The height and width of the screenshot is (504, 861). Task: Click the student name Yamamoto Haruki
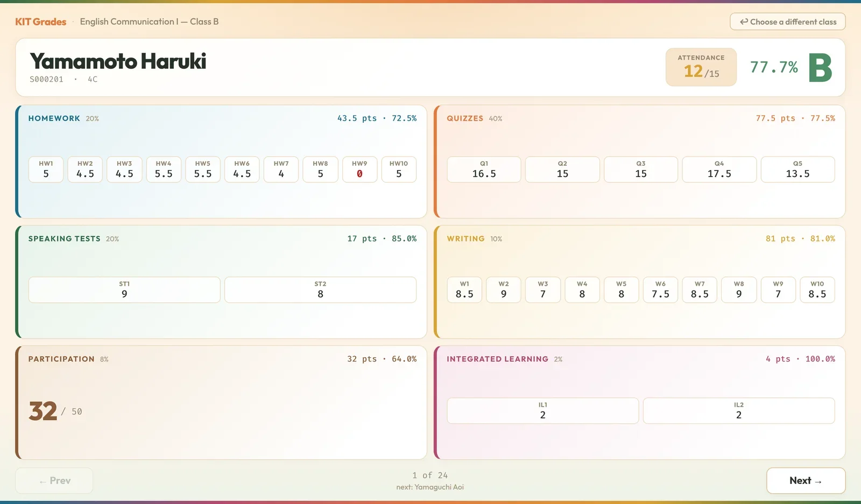click(118, 61)
